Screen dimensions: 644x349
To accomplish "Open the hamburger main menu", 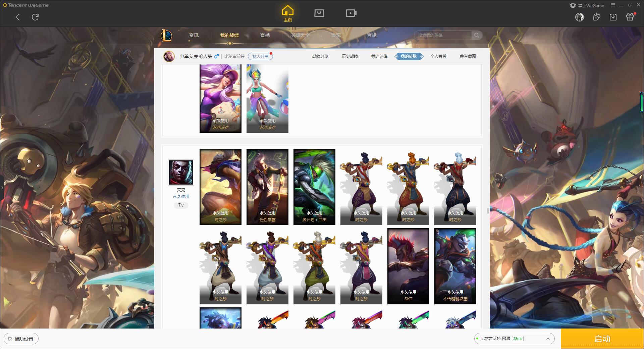I will pos(613,5).
